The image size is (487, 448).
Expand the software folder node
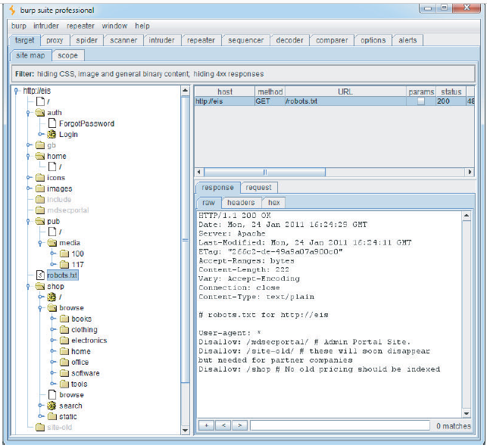click(53, 373)
